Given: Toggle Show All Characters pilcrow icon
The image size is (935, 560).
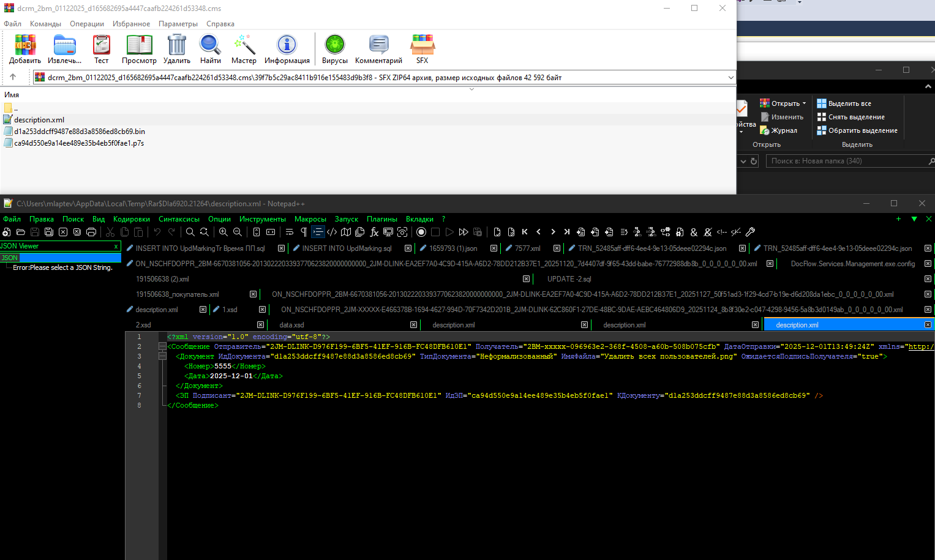Looking at the screenshot, I should point(304,232).
